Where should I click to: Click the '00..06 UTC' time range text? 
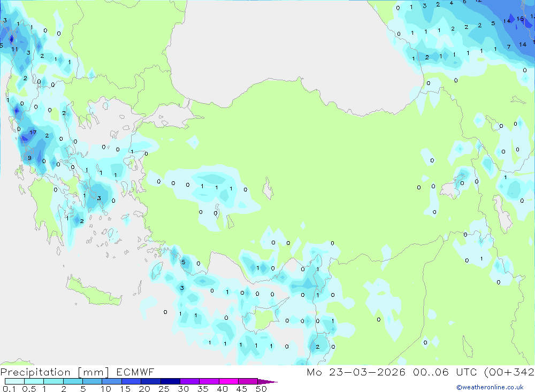click(445, 372)
